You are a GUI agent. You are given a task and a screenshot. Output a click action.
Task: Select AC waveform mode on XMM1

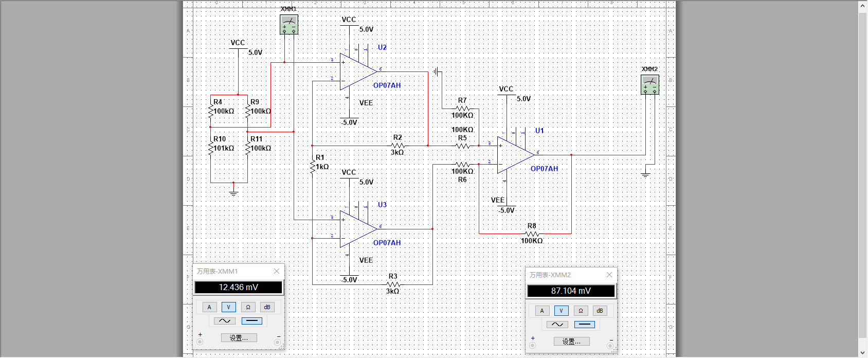click(x=225, y=321)
